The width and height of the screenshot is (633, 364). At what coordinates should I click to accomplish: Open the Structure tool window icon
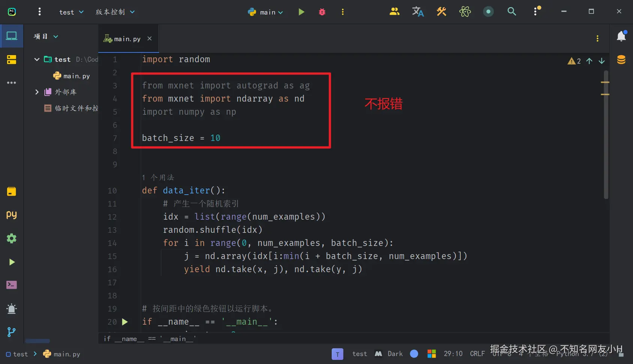(x=12, y=60)
